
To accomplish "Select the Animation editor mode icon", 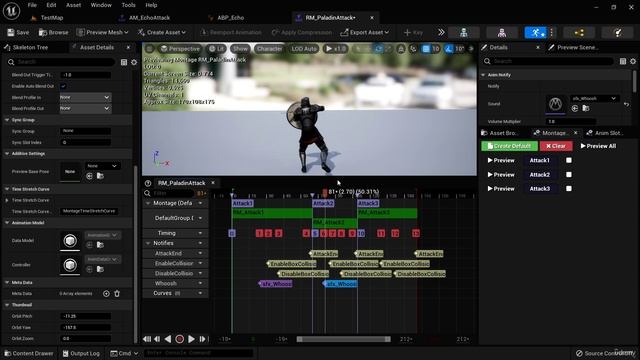I will click(x=535, y=33).
